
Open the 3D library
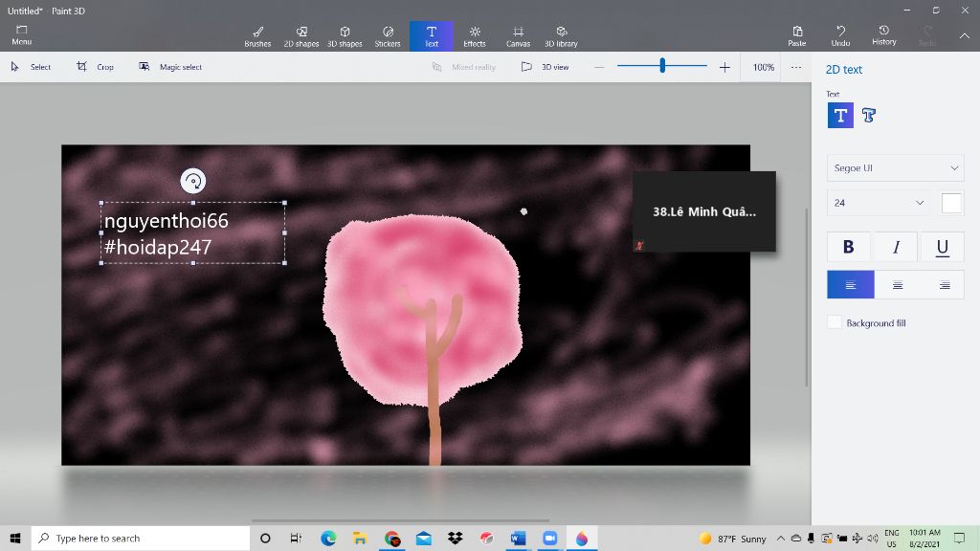point(561,36)
